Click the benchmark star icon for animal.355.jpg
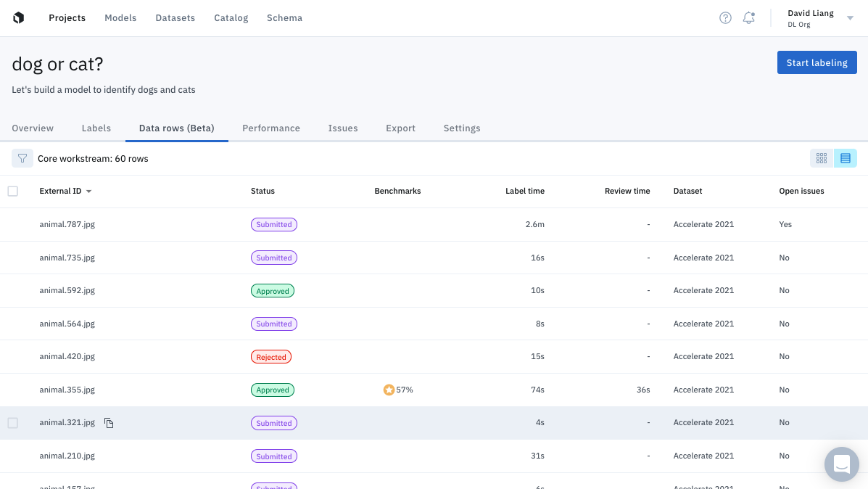 click(x=389, y=390)
